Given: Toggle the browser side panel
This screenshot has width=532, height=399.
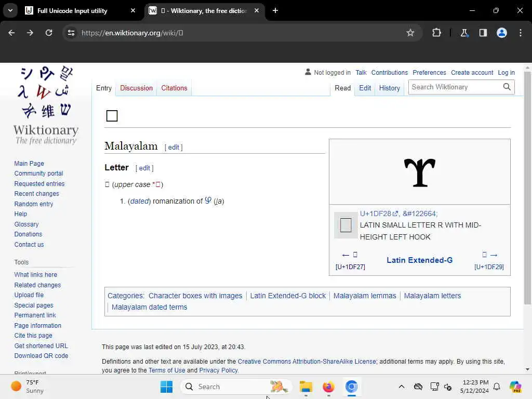Looking at the screenshot, I should (483, 33).
